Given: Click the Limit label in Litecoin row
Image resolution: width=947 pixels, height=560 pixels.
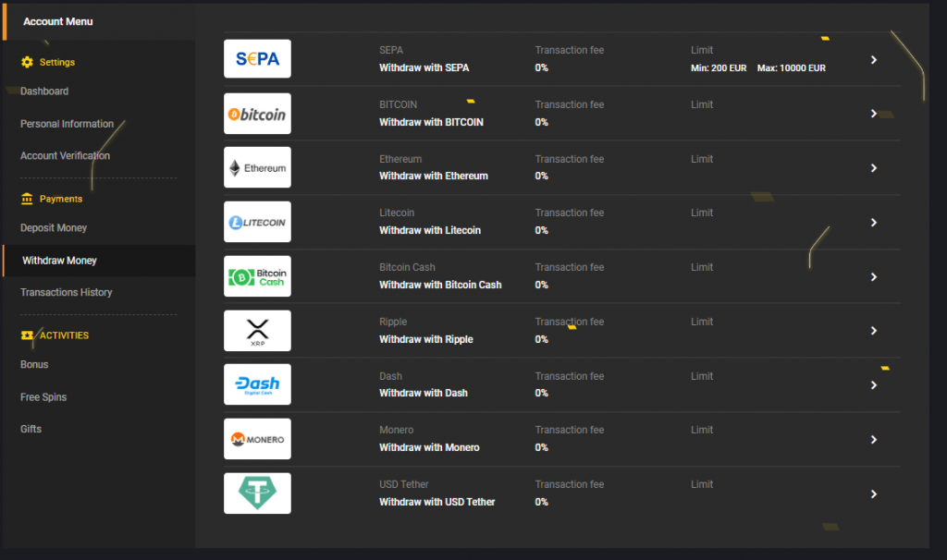Looking at the screenshot, I should pyautogui.click(x=702, y=213).
